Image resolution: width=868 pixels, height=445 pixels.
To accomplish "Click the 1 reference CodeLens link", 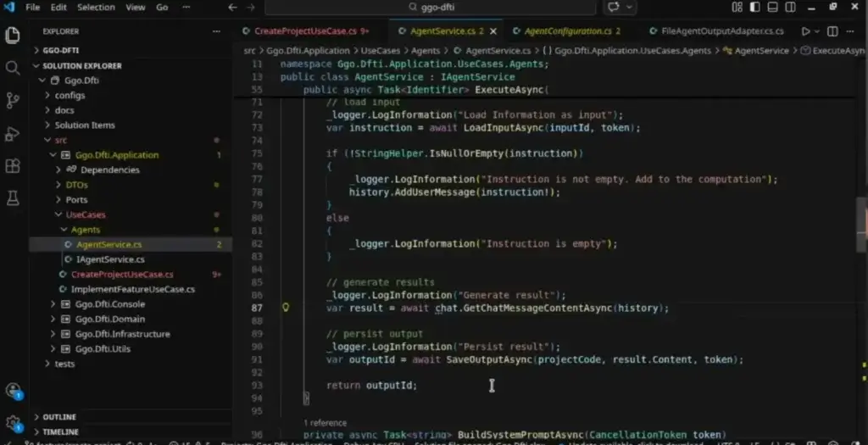I will pyautogui.click(x=325, y=423).
